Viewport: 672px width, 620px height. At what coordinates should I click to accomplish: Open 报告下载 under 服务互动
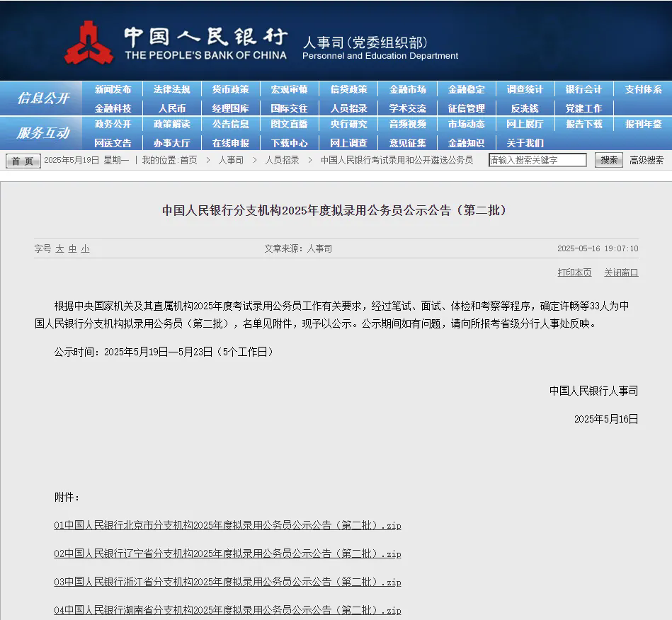click(x=583, y=125)
